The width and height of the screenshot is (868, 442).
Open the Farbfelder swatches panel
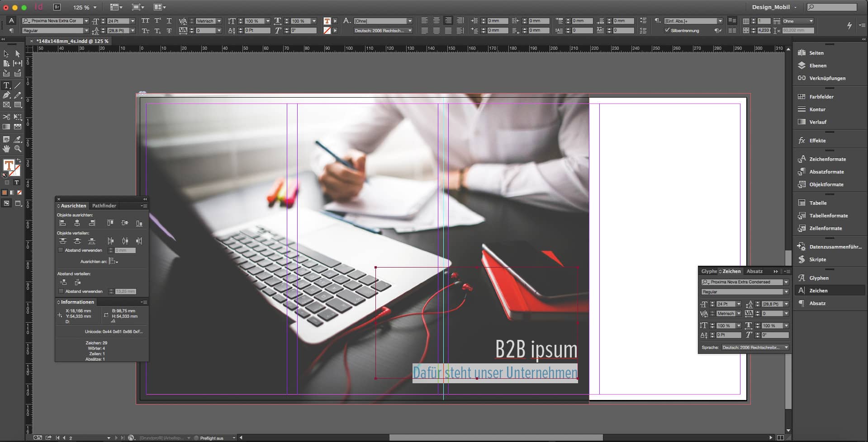(x=821, y=97)
